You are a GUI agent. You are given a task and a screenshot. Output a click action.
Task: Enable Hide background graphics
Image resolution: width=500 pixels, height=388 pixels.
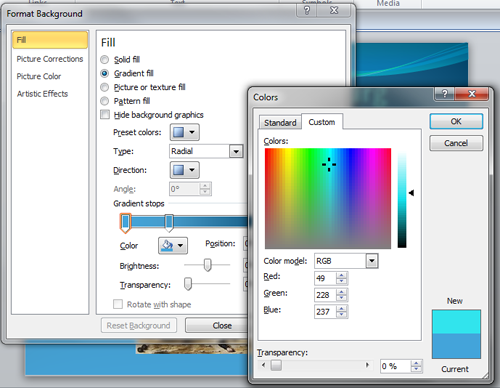[x=105, y=115]
